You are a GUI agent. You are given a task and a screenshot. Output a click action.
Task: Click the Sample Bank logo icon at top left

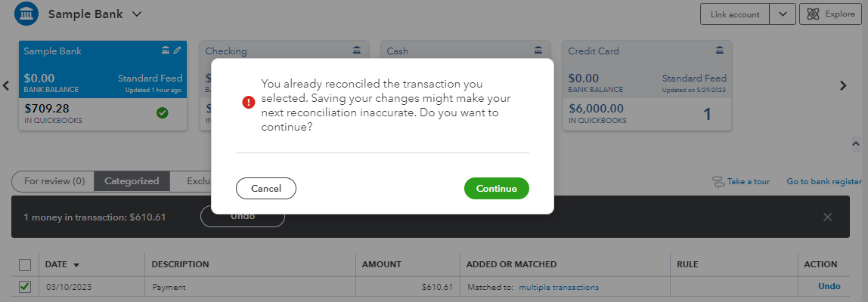pyautogui.click(x=27, y=14)
